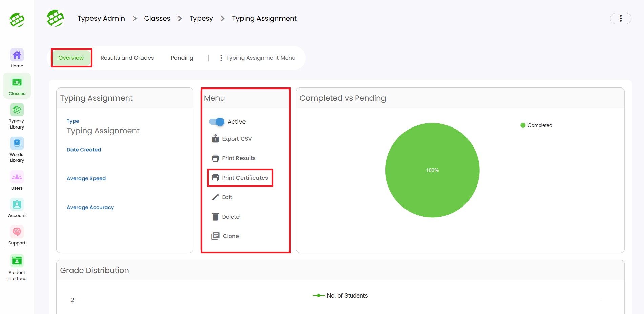Switch to the Pending tab
644x314 pixels.
click(x=182, y=58)
